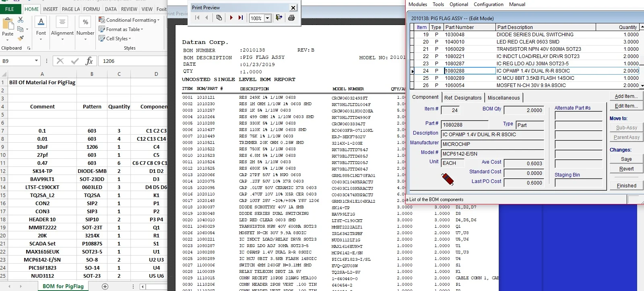Open the Alignment group icon

[x=62, y=22]
